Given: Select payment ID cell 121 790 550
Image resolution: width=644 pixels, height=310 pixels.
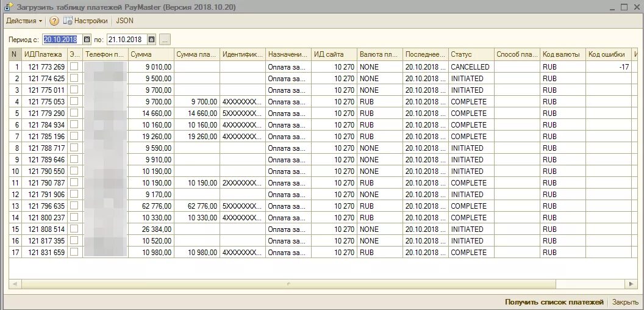Looking at the screenshot, I should click(45, 171).
